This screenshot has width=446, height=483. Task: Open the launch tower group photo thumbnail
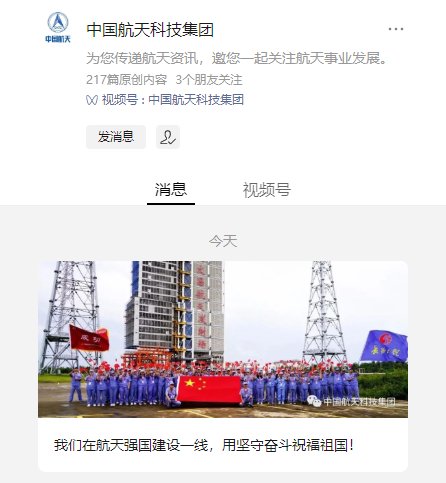coord(223,339)
